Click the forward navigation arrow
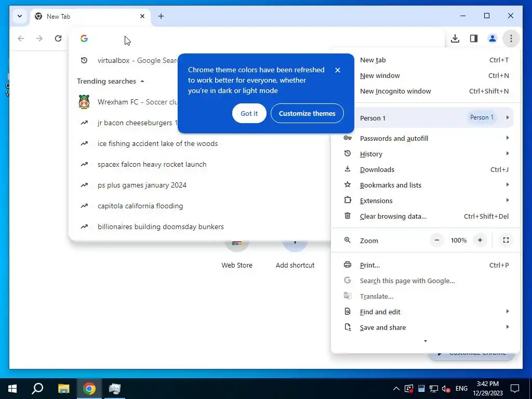Screen dimensions: 532x399 pos(39,38)
